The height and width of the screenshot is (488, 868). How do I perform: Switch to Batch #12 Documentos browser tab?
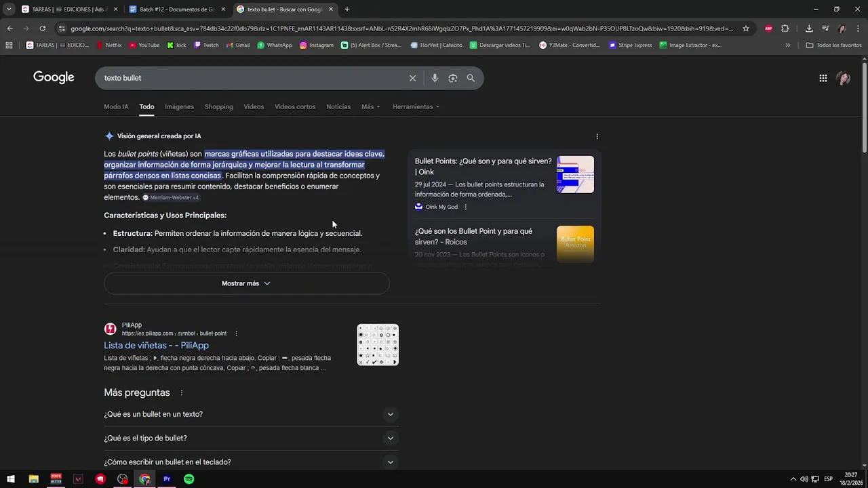coord(176,9)
